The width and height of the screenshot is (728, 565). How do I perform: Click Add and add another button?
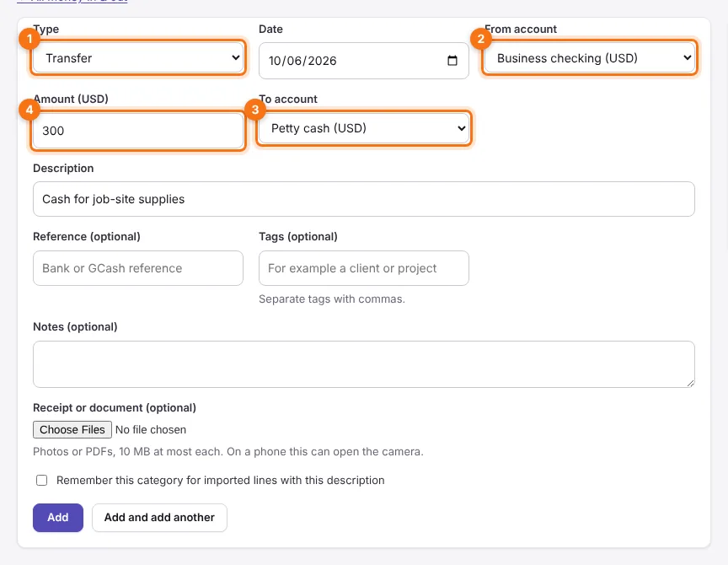[x=159, y=517]
